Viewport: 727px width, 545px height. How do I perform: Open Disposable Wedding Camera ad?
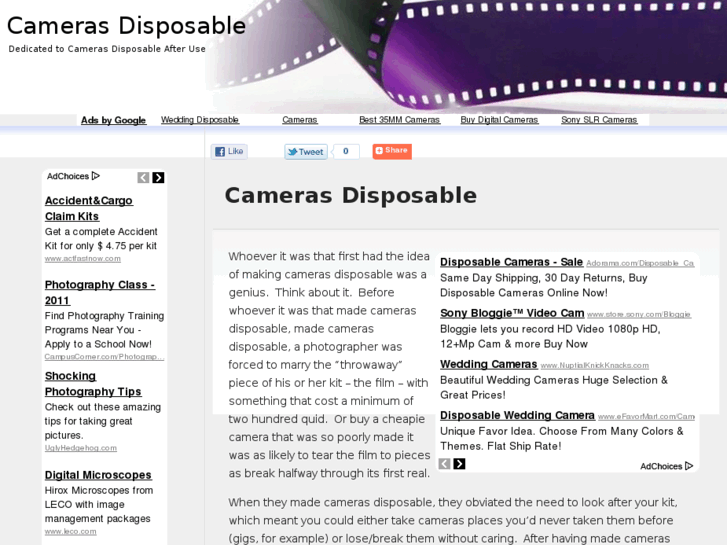click(x=517, y=415)
